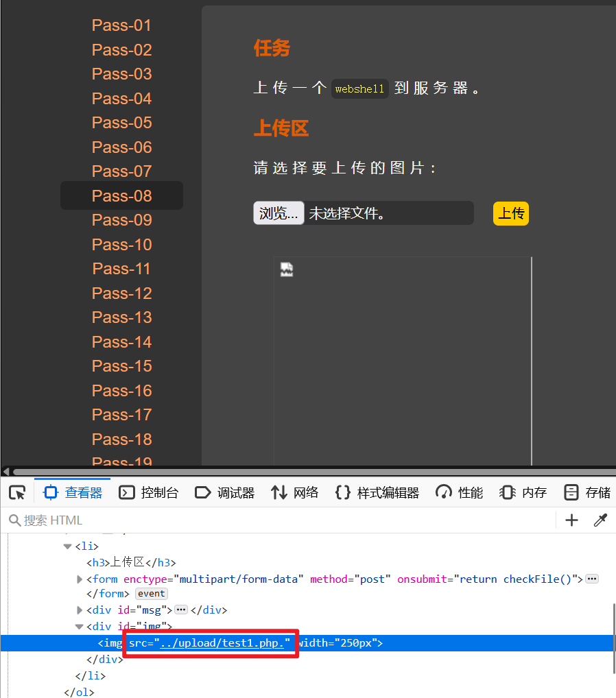Click the plus icon to create new node
The height and width of the screenshot is (698, 616).
click(571, 520)
